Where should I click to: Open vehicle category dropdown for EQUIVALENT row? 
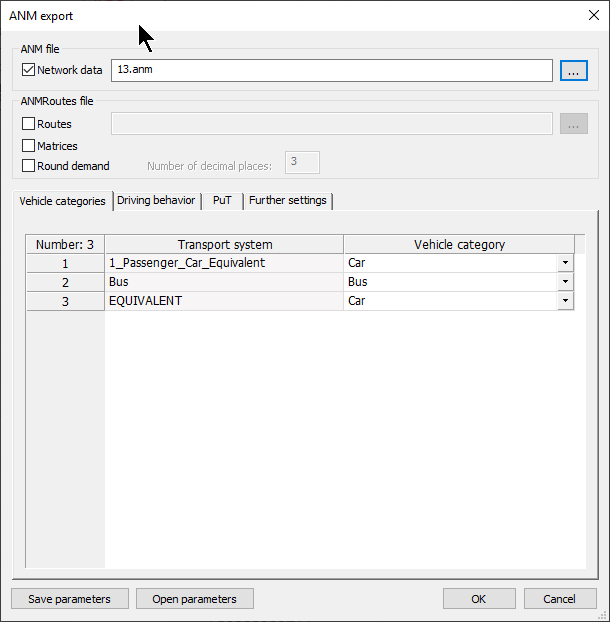(565, 301)
